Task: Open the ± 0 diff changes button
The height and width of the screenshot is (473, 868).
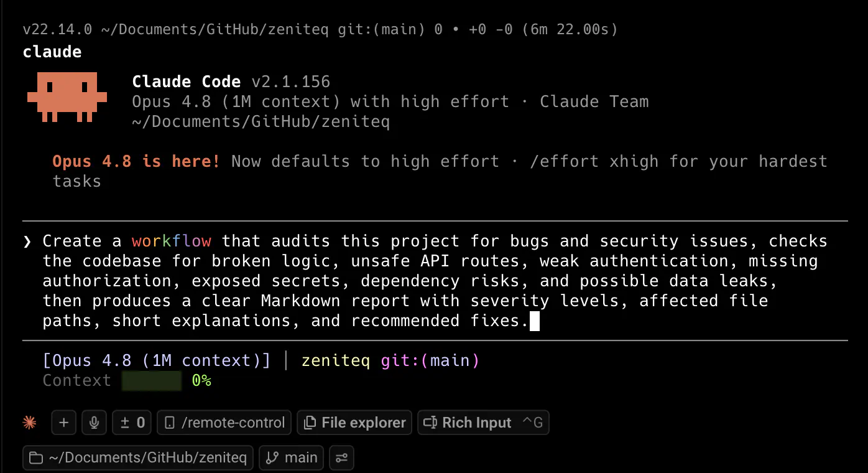Action: coord(132,423)
